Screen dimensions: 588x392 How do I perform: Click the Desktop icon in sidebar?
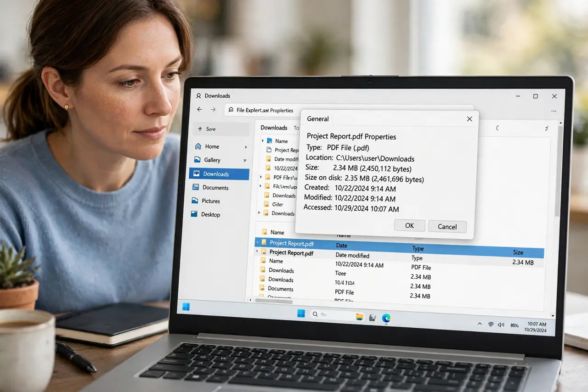[x=194, y=214]
